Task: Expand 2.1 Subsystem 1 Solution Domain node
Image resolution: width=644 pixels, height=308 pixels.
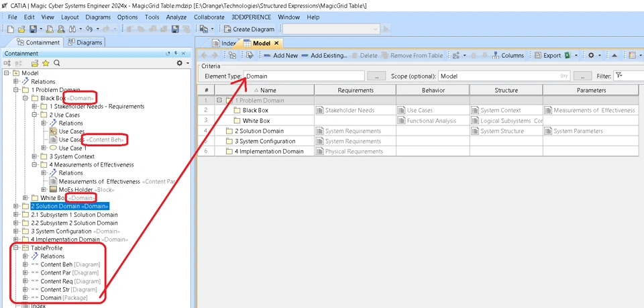Action: pos(15,214)
